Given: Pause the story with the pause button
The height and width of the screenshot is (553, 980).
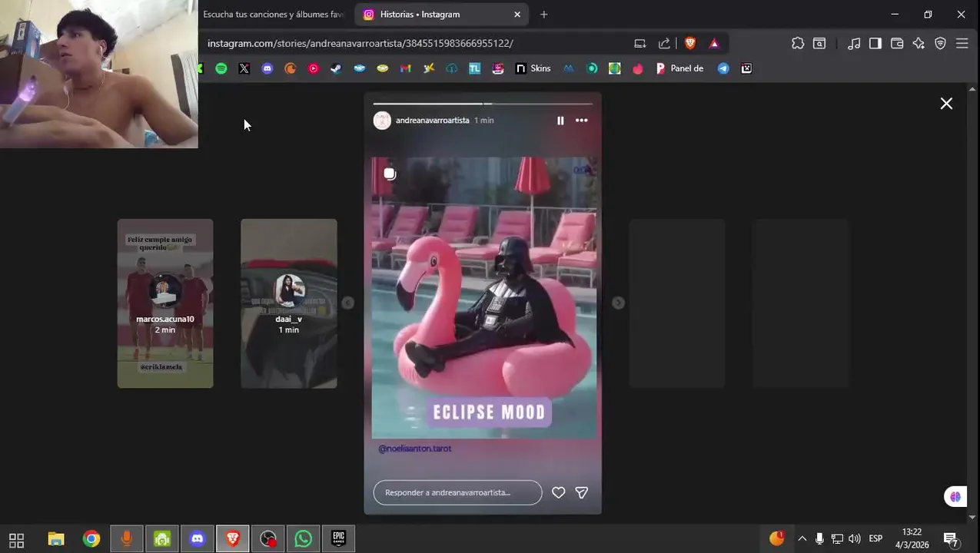Looking at the screenshot, I should pos(560,121).
